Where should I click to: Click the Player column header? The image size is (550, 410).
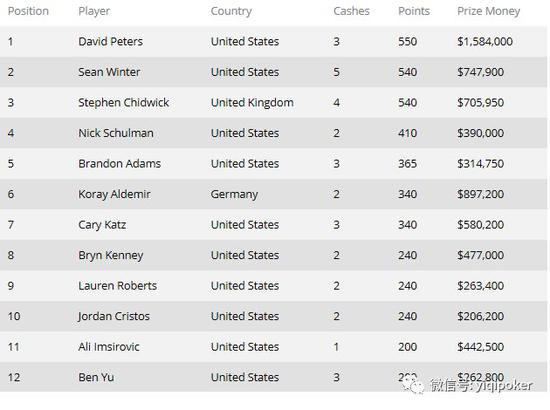(x=94, y=11)
